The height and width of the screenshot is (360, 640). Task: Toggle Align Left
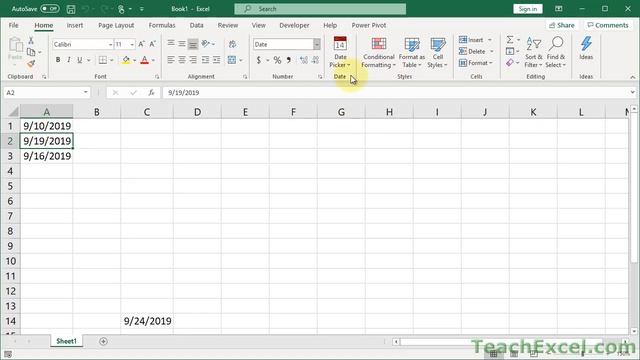(x=171, y=60)
